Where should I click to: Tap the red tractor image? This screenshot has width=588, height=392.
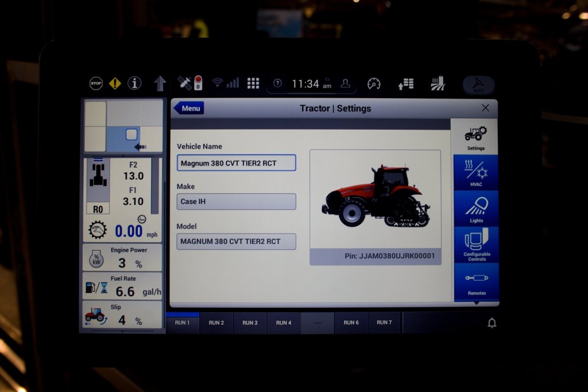(376, 196)
